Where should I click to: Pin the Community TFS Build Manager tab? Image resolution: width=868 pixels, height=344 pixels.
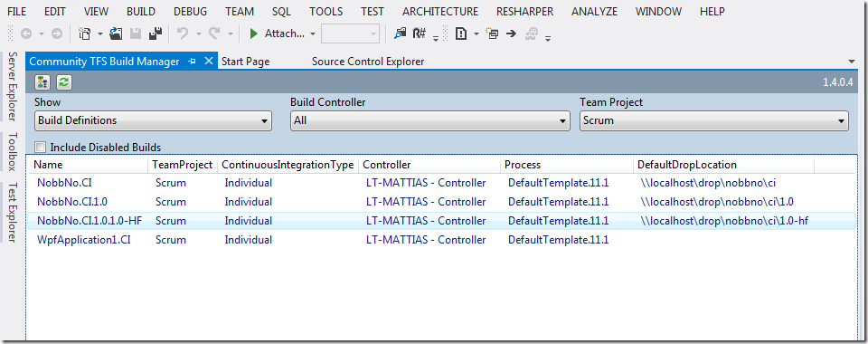(x=192, y=62)
